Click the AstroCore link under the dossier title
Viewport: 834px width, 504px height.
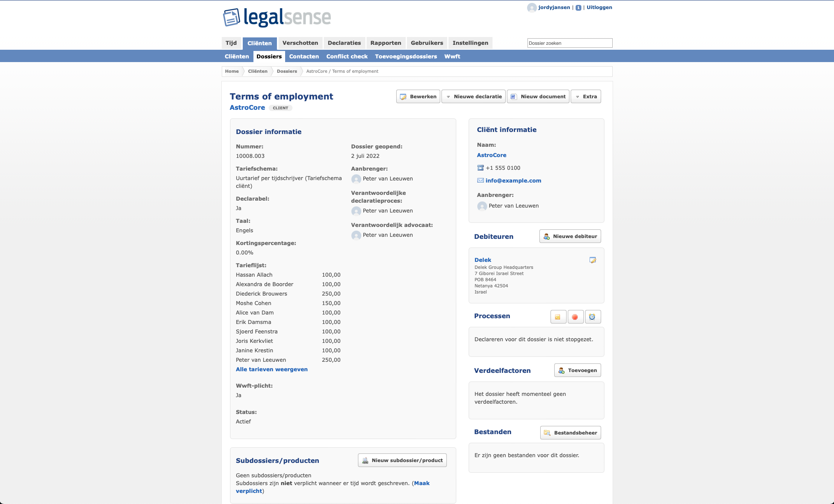click(x=247, y=108)
